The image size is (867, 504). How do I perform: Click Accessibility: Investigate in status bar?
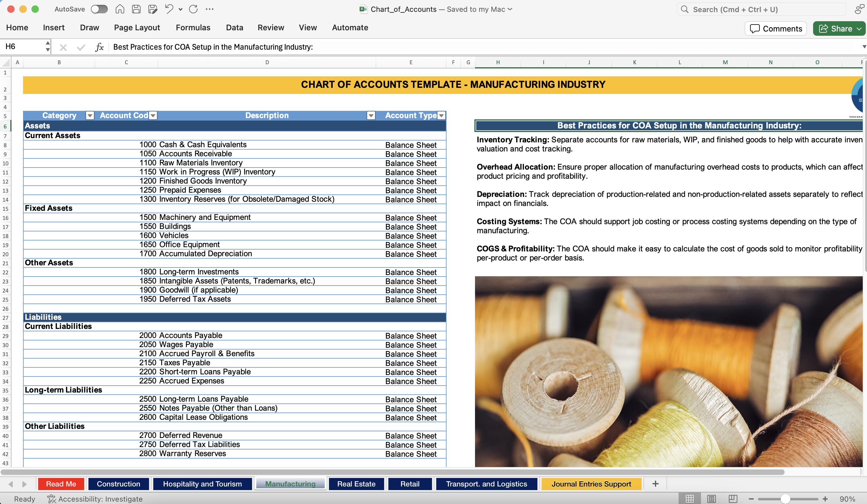[95, 499]
